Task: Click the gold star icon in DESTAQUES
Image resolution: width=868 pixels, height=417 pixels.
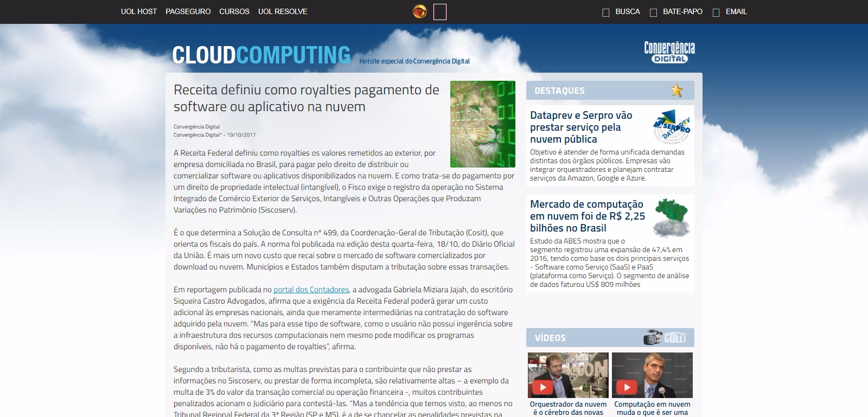Action: pos(676,90)
